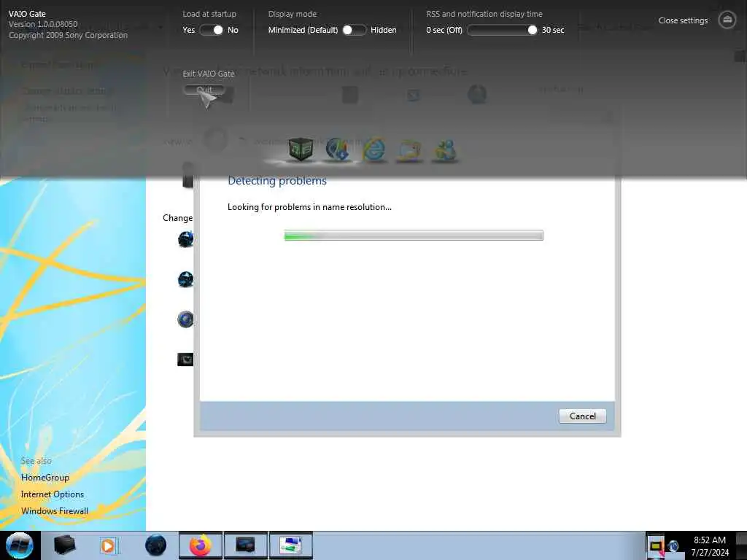
Task: Click the troubleshooter green progress bar
Action: click(414, 236)
